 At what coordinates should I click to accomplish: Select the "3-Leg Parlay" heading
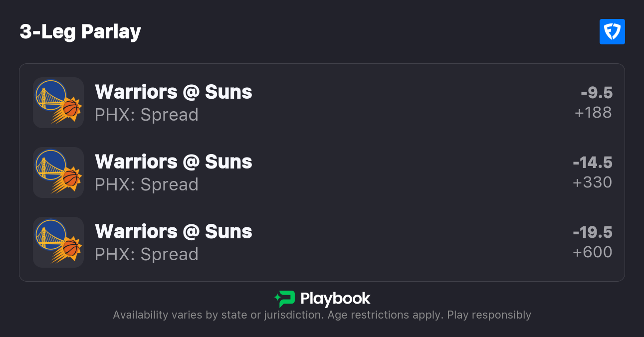[80, 32]
